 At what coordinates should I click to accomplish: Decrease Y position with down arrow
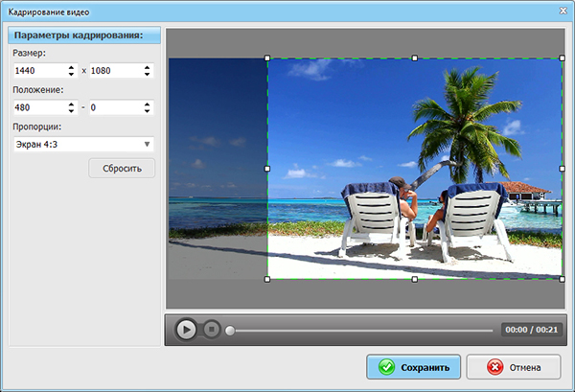click(147, 111)
